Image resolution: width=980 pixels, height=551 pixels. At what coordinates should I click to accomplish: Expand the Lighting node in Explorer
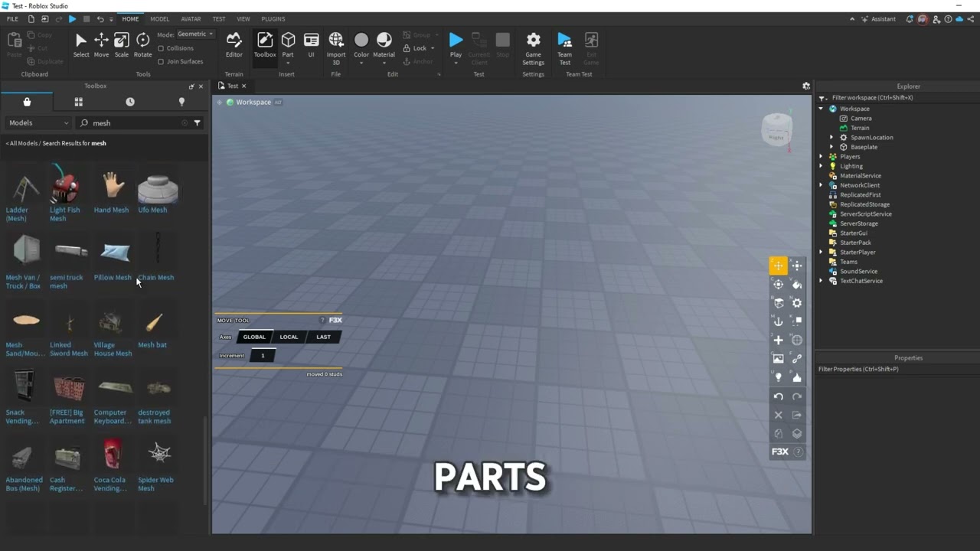coord(822,166)
